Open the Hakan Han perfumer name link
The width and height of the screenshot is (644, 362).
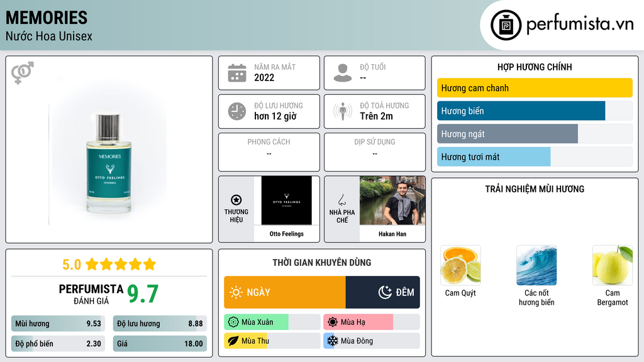(392, 234)
